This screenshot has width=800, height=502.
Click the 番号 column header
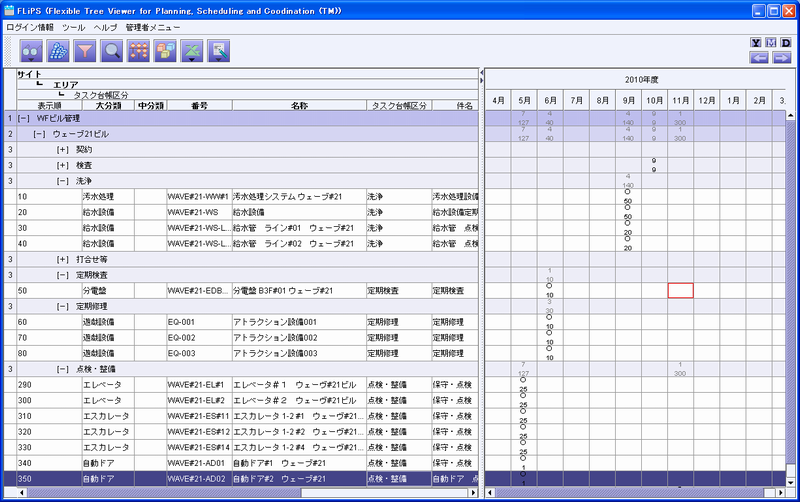point(199,106)
